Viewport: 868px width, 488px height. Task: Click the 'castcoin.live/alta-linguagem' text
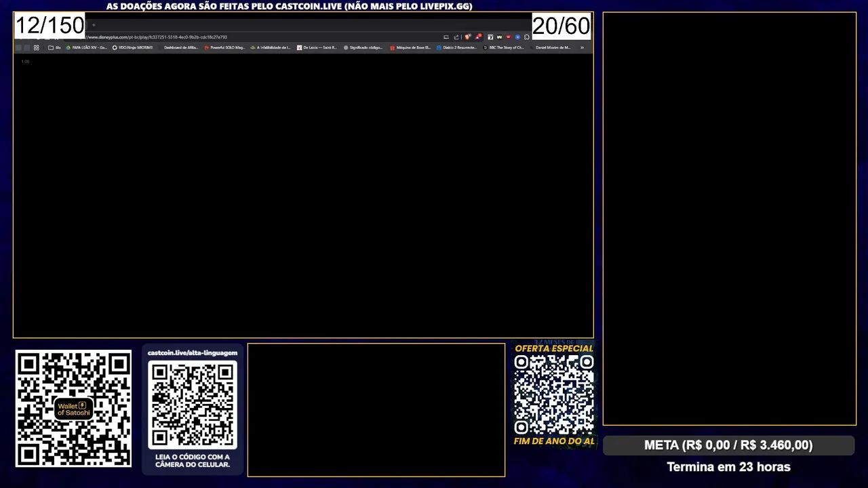coord(193,353)
